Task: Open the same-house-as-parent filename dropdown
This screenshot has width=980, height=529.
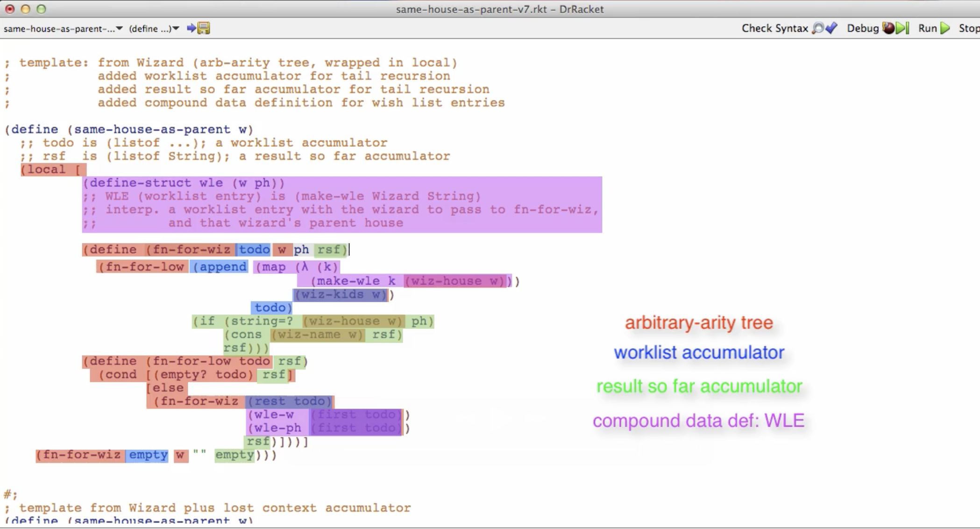Action: (x=61, y=28)
